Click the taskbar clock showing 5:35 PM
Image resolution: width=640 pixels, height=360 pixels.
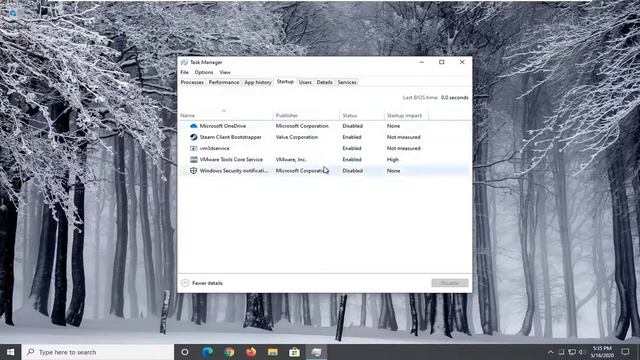click(x=602, y=352)
